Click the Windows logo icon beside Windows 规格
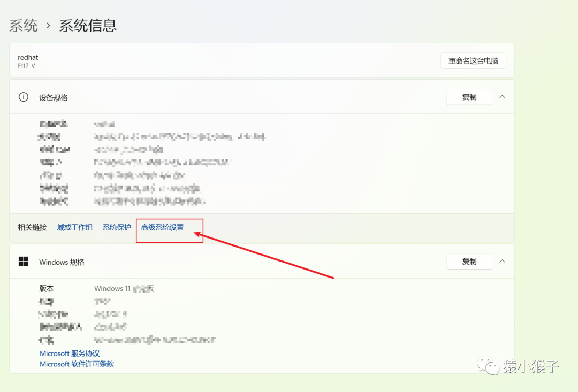Image resolution: width=578 pixels, height=392 pixels. tap(24, 262)
